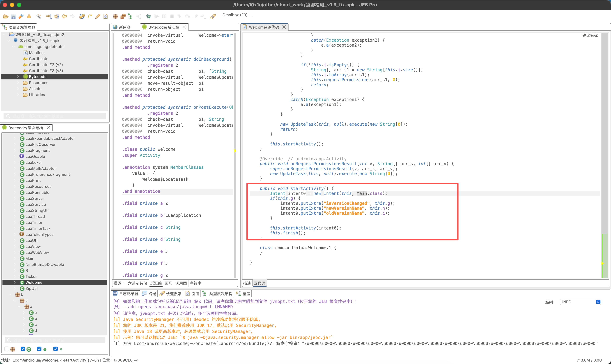Uncheck the class filter checkbox
This screenshot has width=611, height=364.
point(23,349)
